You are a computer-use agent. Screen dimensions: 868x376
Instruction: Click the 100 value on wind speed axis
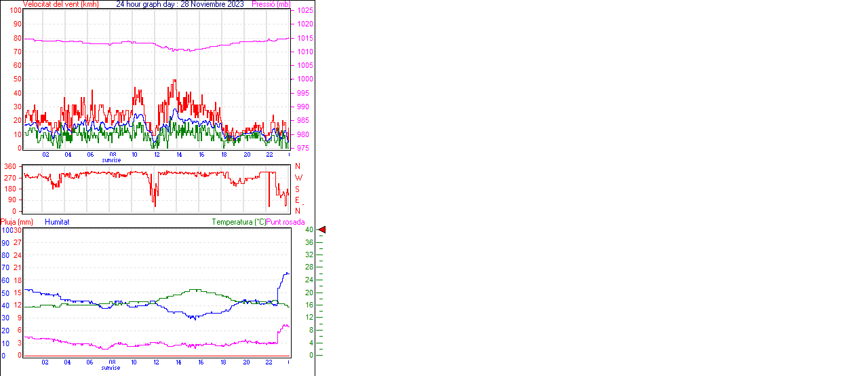click(16, 11)
